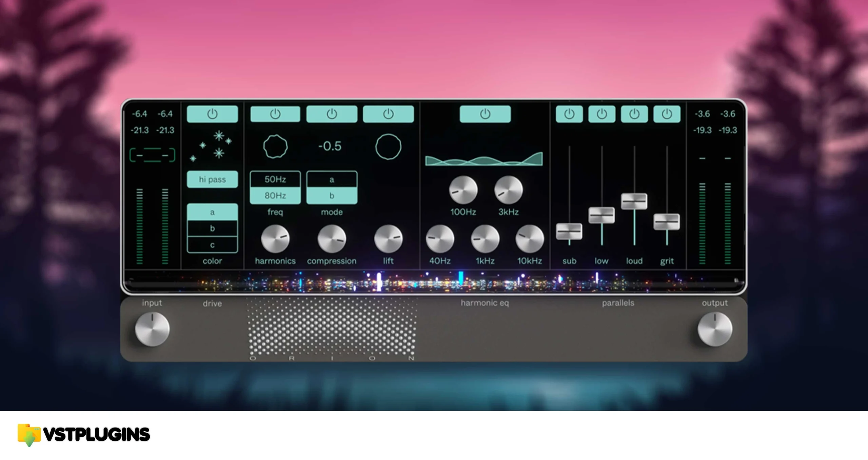This screenshot has width=868, height=460.
Task: Click the 3kHz EQ knob
Action: [508, 190]
